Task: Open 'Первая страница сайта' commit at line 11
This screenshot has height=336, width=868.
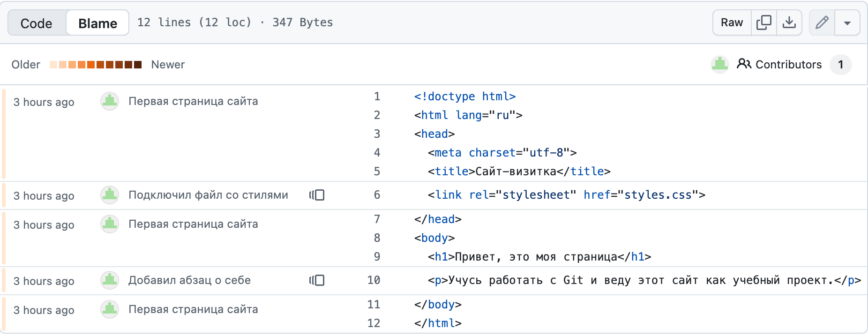Action: 194,309
